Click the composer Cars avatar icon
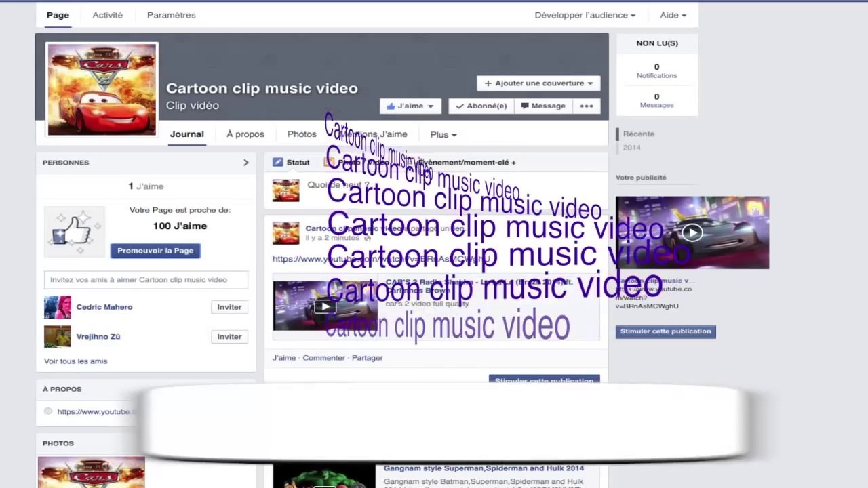 (285, 190)
